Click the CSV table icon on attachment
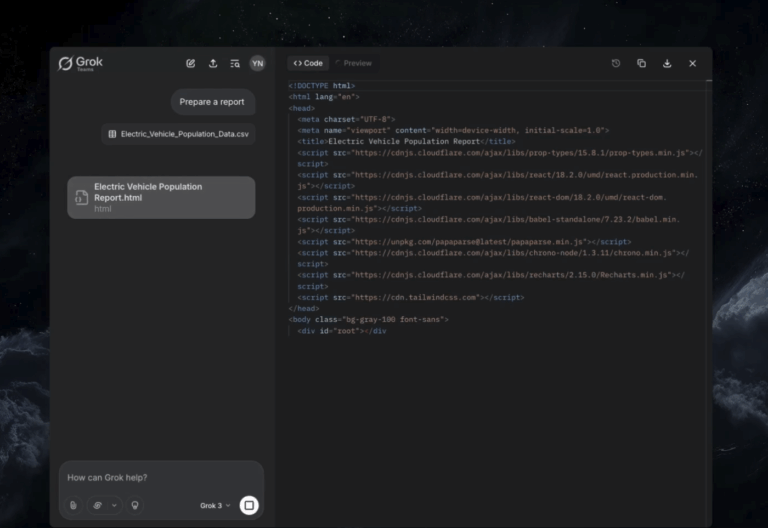Viewport: 768px width, 528px height. click(x=112, y=134)
